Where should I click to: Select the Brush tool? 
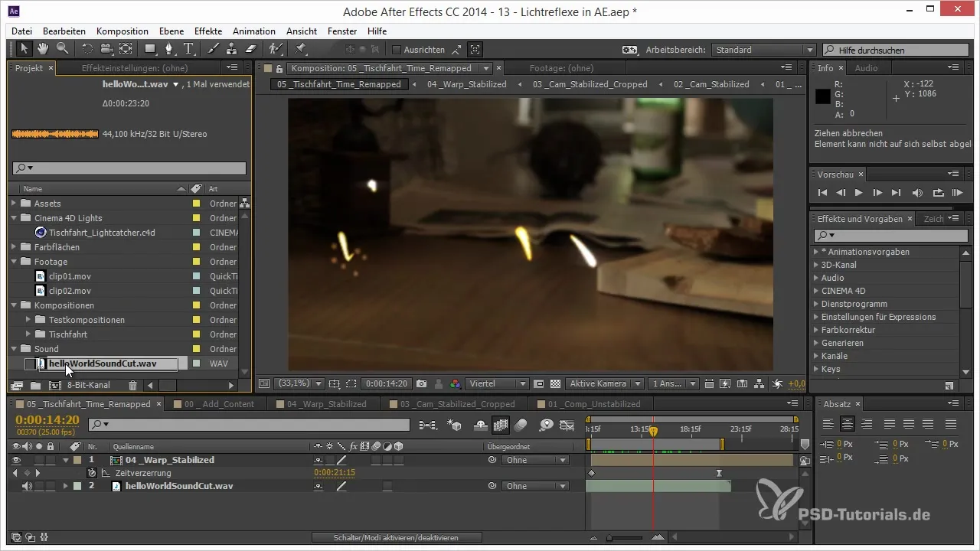click(214, 49)
